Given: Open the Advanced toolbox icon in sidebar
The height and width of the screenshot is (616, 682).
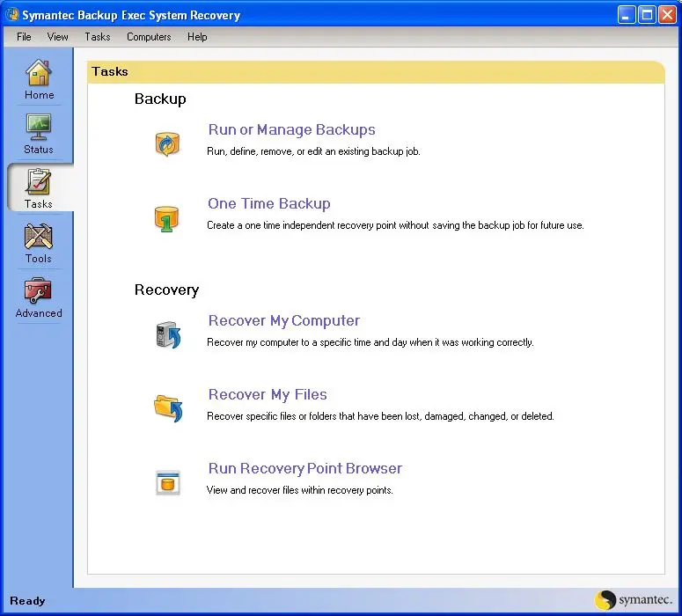Looking at the screenshot, I should [x=39, y=290].
